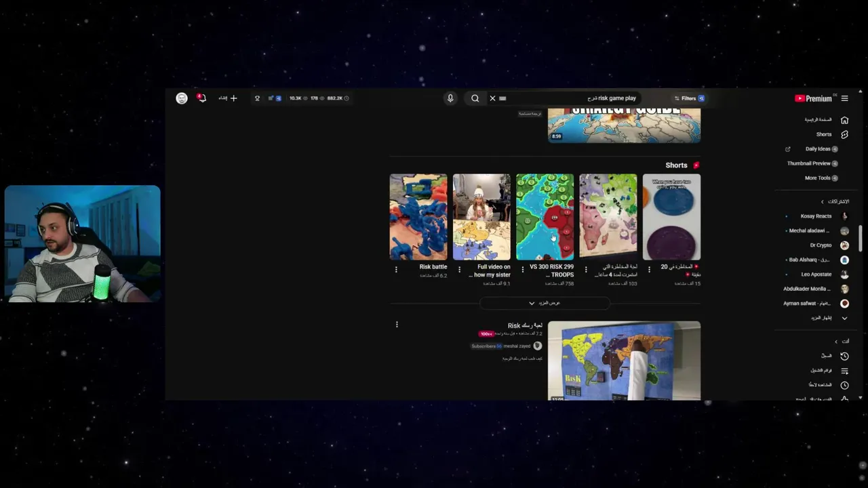This screenshot has width=868, height=488.
Task: Open the meshal zayed channel link
Action: tap(517, 346)
